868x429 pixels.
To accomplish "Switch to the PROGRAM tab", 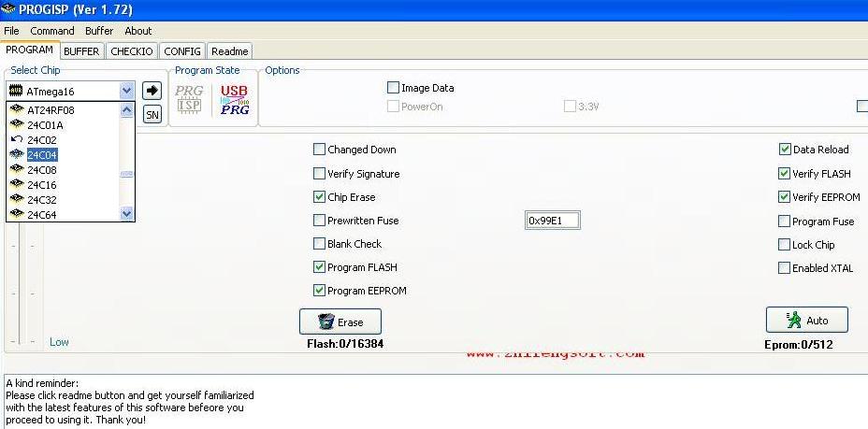I will (x=29, y=50).
